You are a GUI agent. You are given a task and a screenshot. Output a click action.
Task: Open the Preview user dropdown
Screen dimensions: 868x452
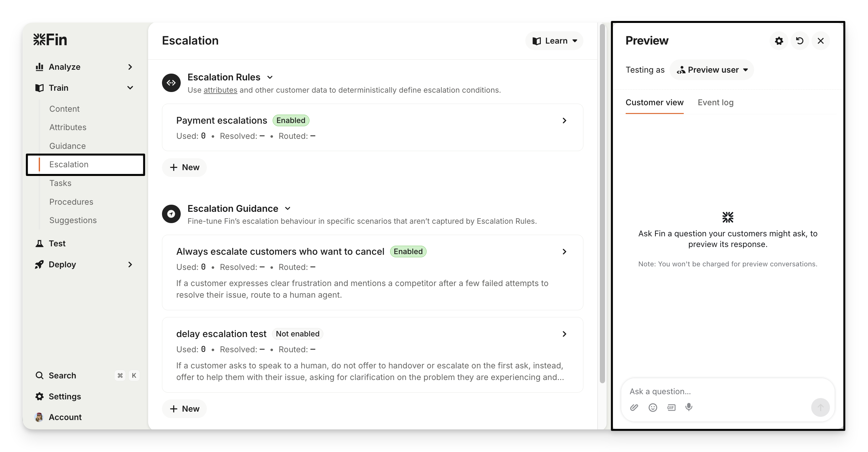(x=712, y=70)
